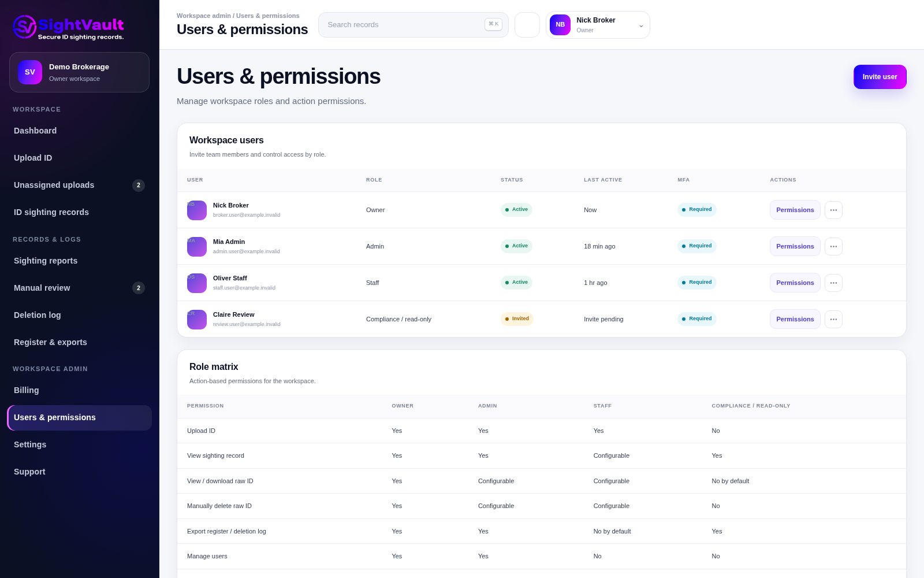Click MFA Required badge for Mia Admin
Image resolution: width=924 pixels, height=578 pixels.
(x=697, y=246)
